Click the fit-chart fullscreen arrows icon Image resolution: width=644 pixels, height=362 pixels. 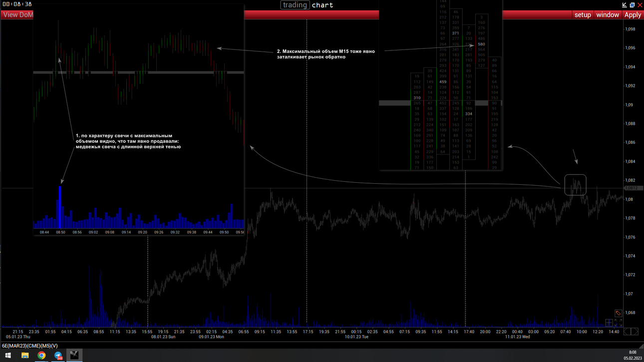618,323
